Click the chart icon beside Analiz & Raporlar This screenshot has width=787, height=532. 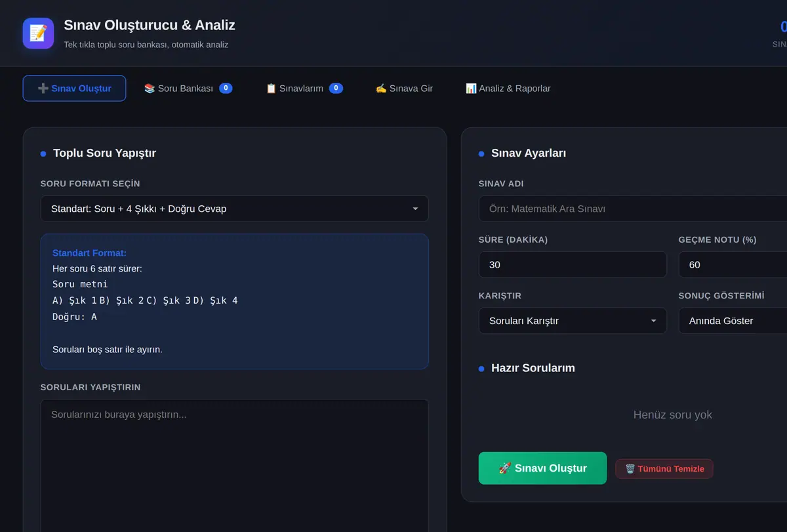471,89
